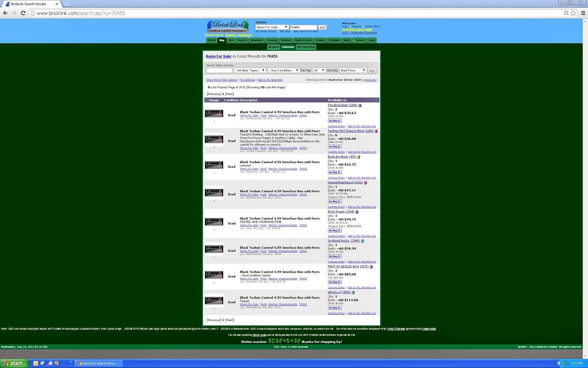The width and height of the screenshot is (588, 368).
Task: Click Go! next to the header search box
Action: [x=322, y=27]
